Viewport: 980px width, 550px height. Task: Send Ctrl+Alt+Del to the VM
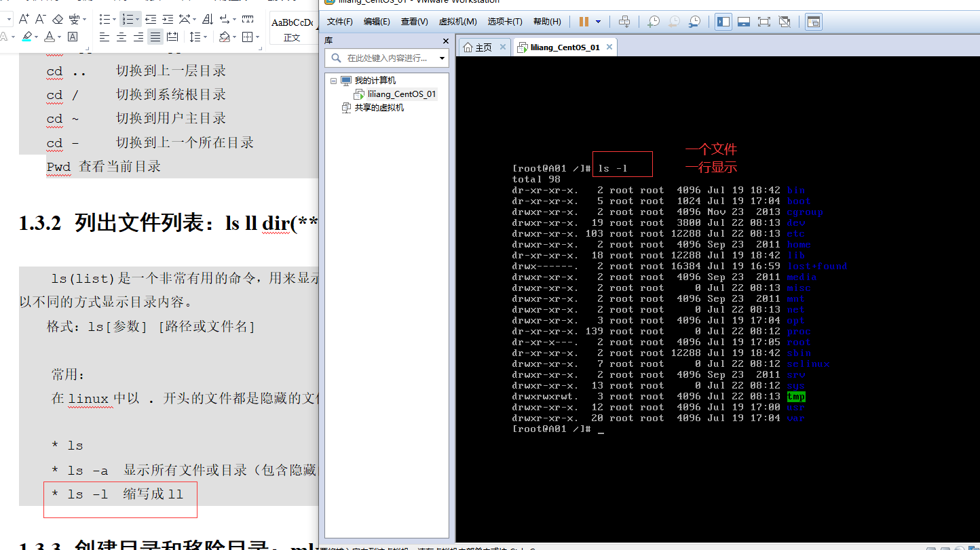624,22
